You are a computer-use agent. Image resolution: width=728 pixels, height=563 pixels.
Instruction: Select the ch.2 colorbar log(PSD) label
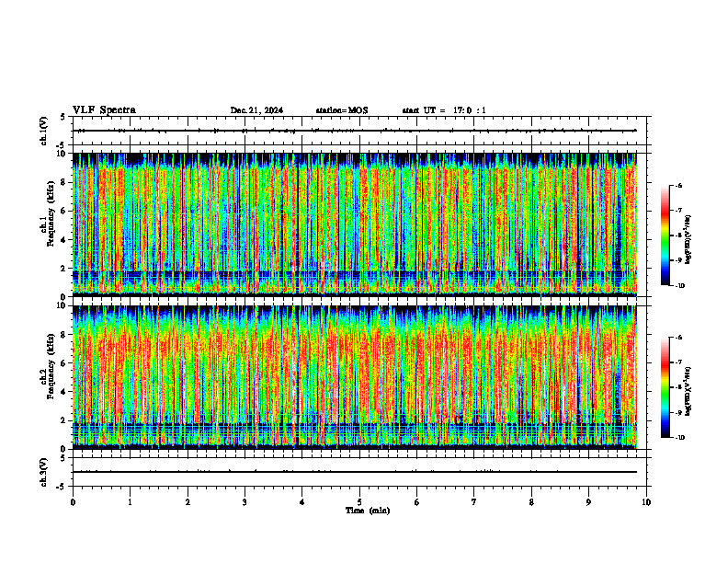coord(688,392)
